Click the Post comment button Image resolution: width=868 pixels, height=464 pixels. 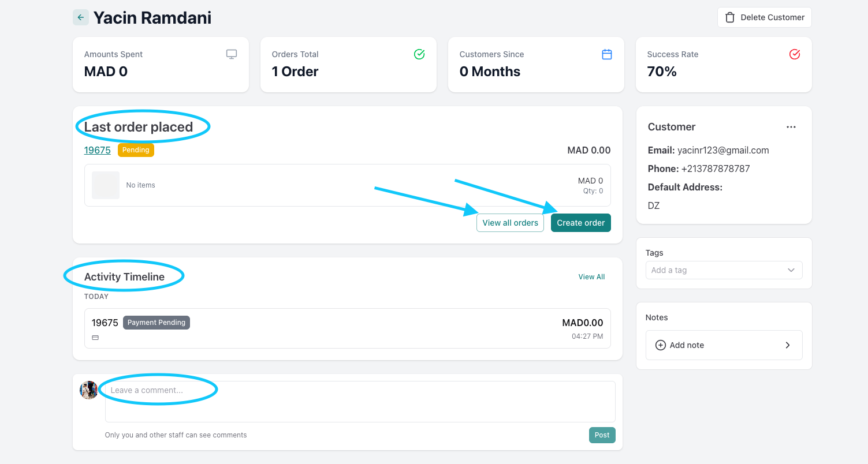pos(602,435)
